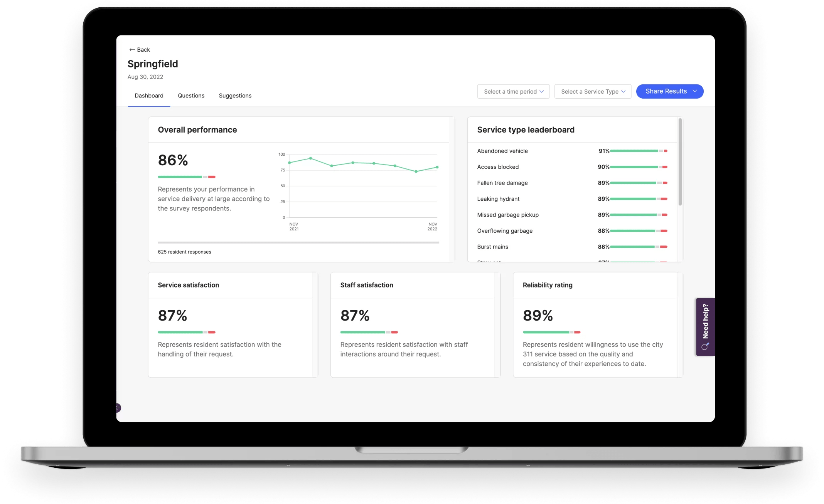The image size is (824, 504).
Task: Click the Back link
Action: tap(143, 50)
